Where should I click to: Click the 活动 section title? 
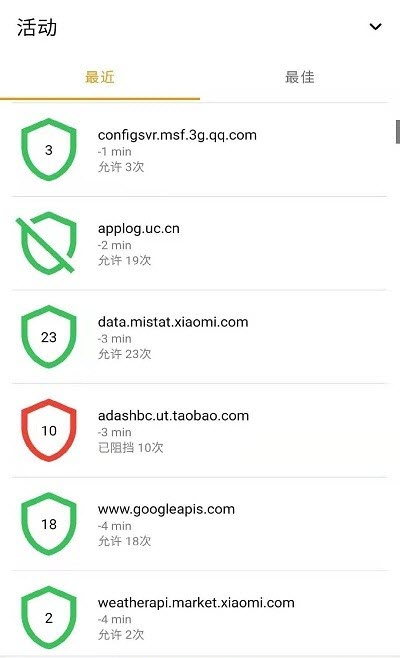tap(37, 27)
